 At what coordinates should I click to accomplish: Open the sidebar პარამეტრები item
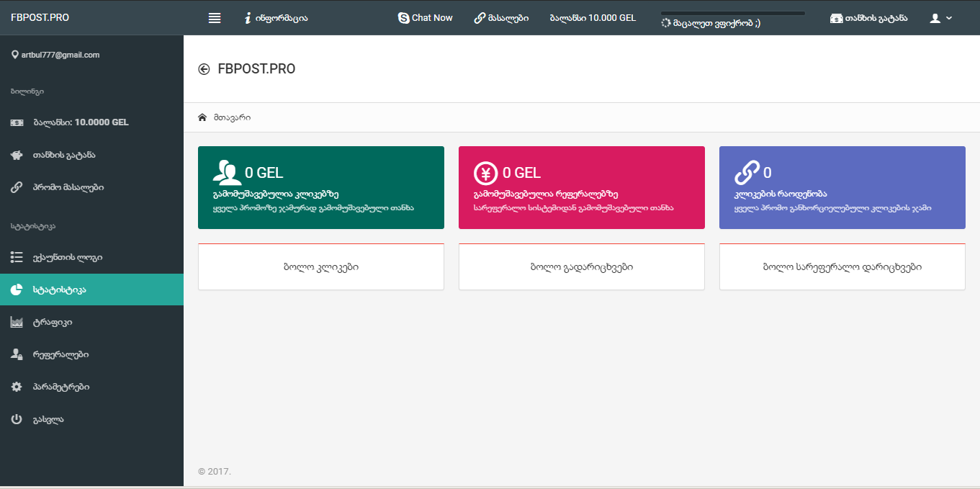[x=91, y=387]
